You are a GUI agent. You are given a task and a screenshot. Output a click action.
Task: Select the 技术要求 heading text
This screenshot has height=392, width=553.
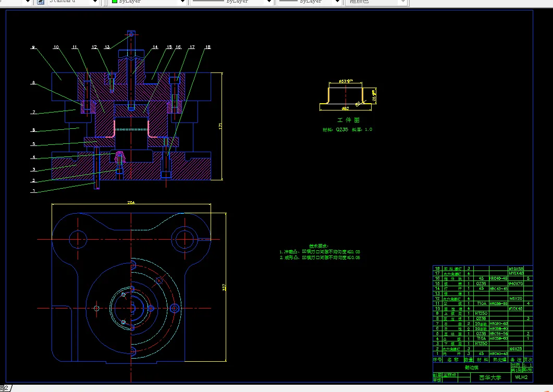pyautogui.click(x=319, y=246)
